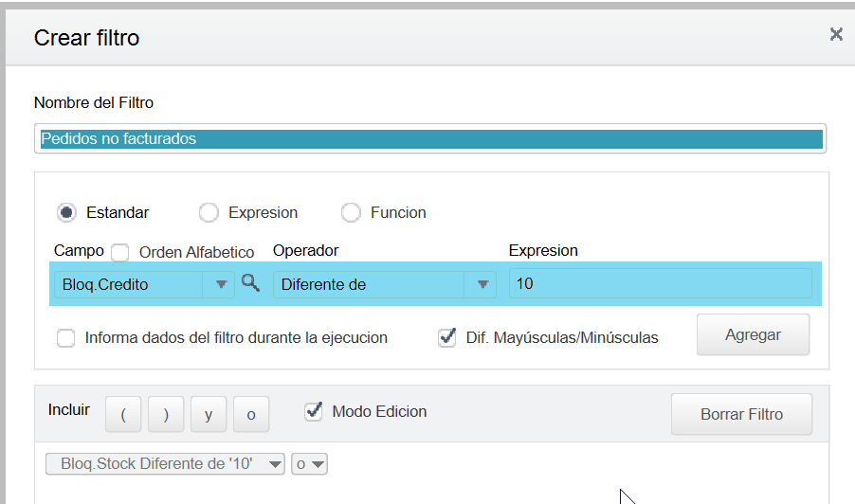Toggle the Modo Edicion checkbox

point(313,411)
